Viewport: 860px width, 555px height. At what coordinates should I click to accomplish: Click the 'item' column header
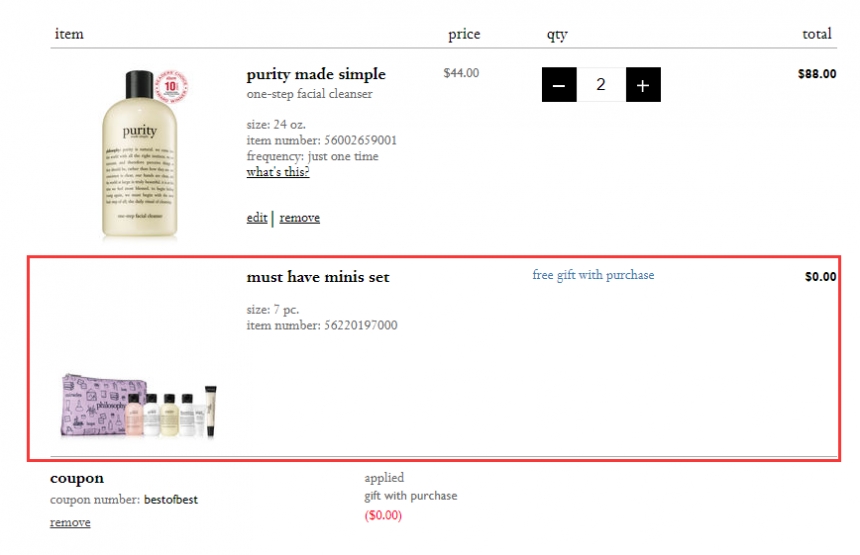point(69,34)
